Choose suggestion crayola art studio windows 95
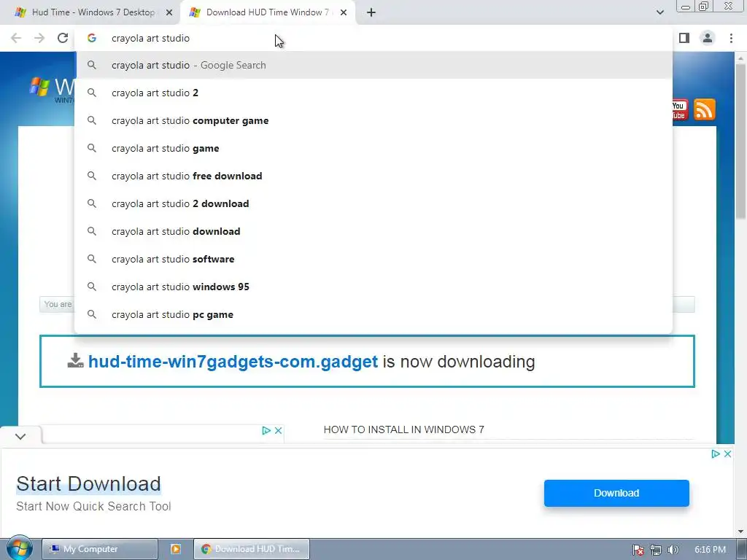The width and height of the screenshot is (747, 560). [x=373, y=287]
